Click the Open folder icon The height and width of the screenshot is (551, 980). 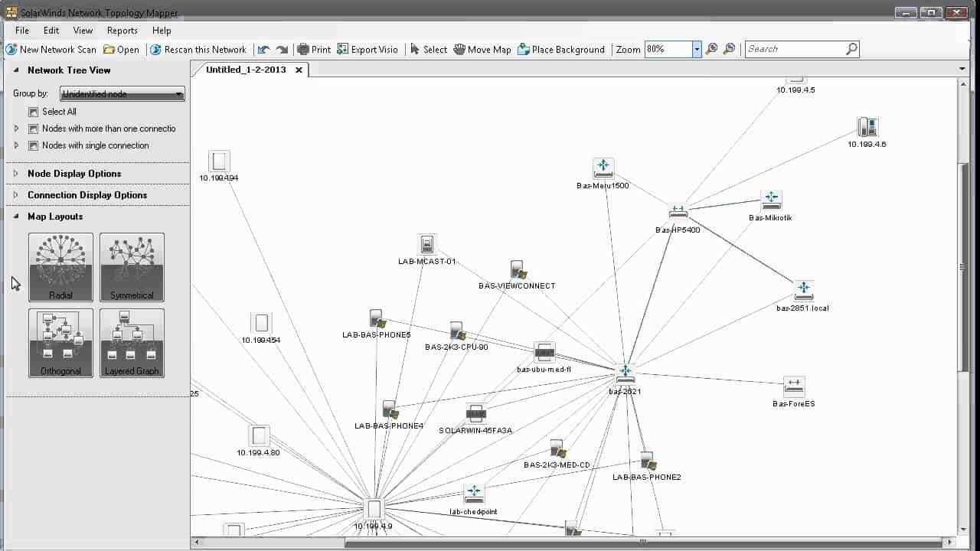(109, 50)
